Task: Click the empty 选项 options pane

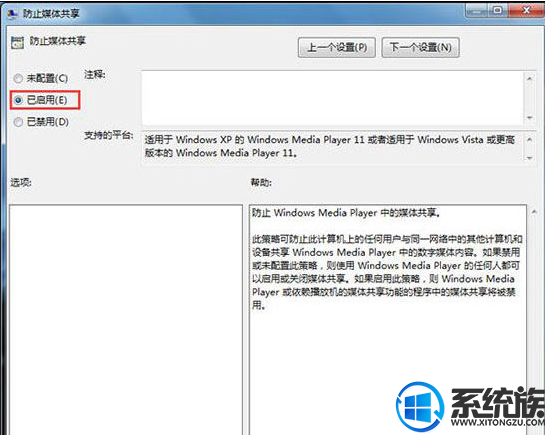Action: (x=125, y=320)
